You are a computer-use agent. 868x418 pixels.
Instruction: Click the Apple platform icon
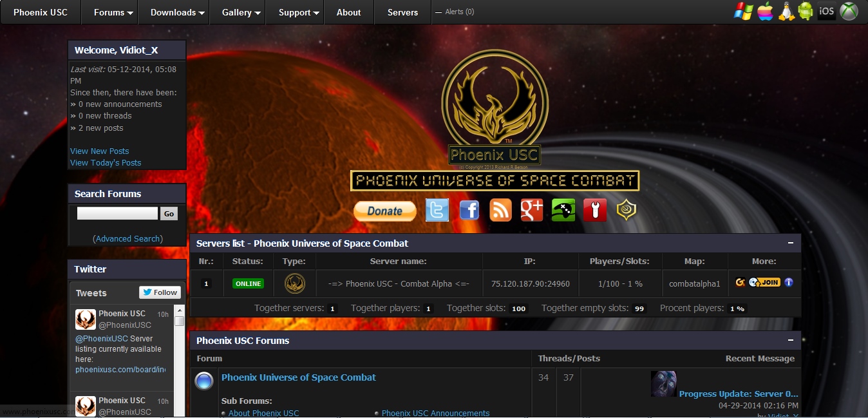click(x=765, y=11)
